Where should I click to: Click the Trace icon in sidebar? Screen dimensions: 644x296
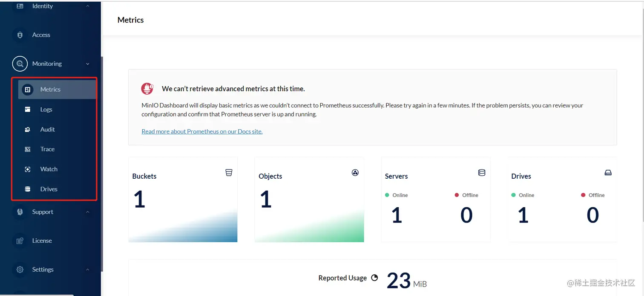point(28,149)
